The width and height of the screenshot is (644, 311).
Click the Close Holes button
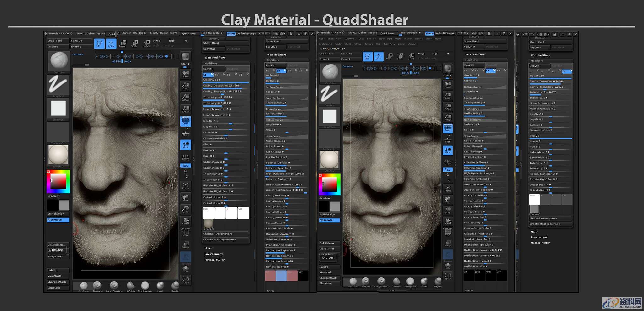tap(327, 249)
